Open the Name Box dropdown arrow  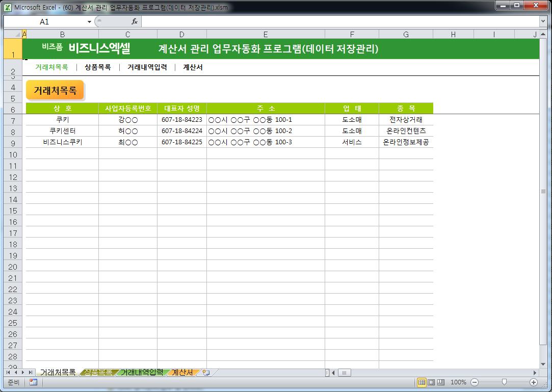click(x=89, y=22)
